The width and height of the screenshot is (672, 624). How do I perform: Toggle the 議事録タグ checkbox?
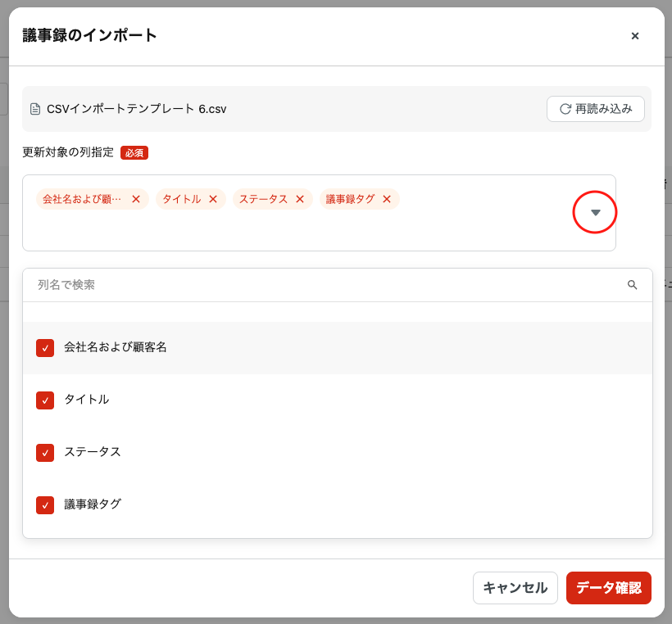(x=45, y=505)
